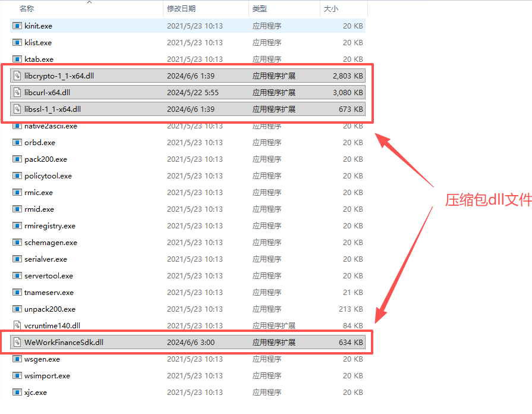Click the rmid.exe file icon
Screen dimensions: 532x414
tap(17, 209)
